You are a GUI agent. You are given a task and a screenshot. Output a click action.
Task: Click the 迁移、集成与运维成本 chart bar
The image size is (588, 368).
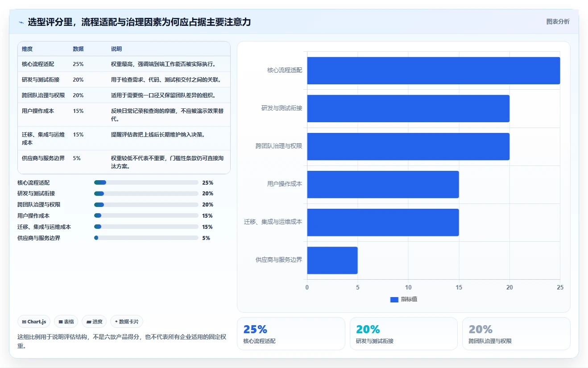coord(383,222)
